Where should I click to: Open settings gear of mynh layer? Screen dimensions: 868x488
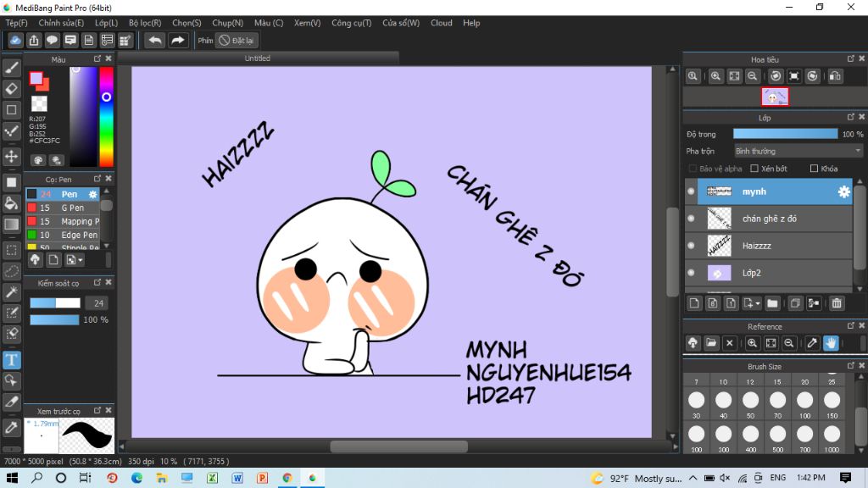843,191
